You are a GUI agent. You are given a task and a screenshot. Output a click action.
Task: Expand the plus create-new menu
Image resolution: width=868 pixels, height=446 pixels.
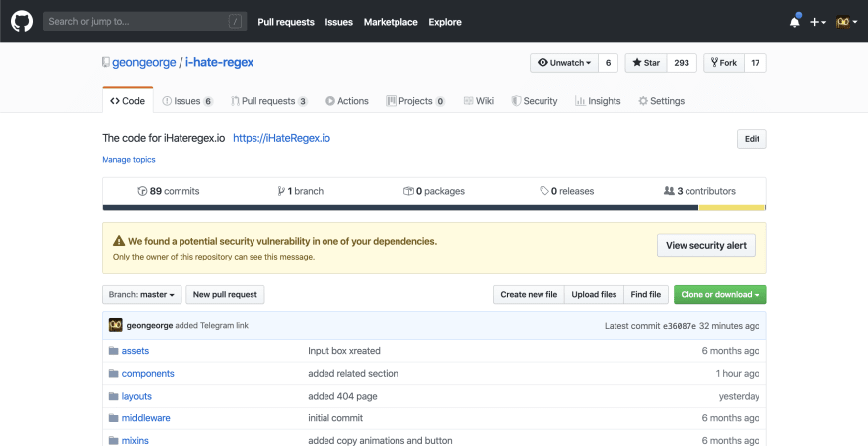(x=818, y=22)
